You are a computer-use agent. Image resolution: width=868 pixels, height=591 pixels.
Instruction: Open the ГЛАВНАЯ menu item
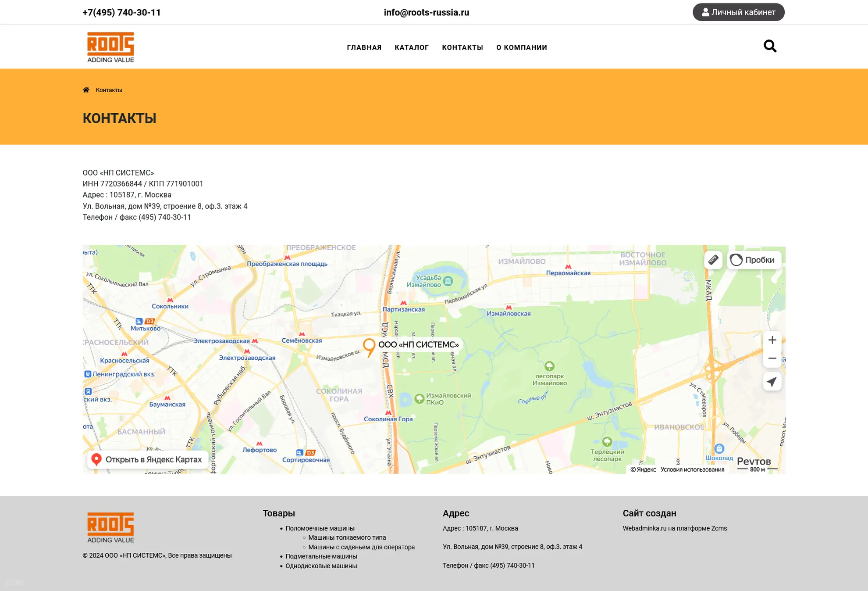[x=364, y=47]
